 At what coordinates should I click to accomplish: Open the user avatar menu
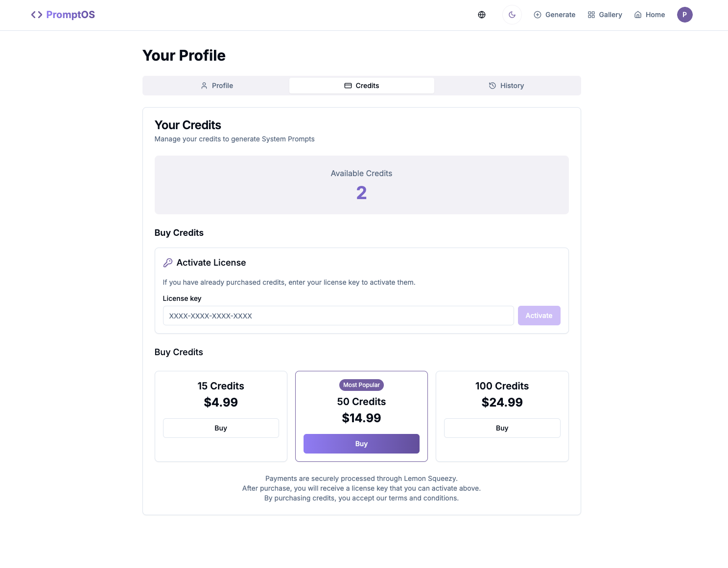click(x=684, y=15)
